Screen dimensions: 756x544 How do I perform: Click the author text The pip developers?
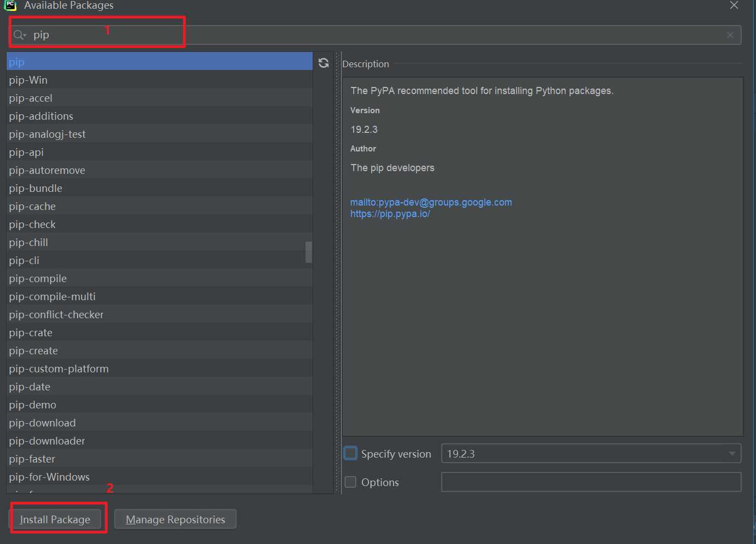[392, 168]
